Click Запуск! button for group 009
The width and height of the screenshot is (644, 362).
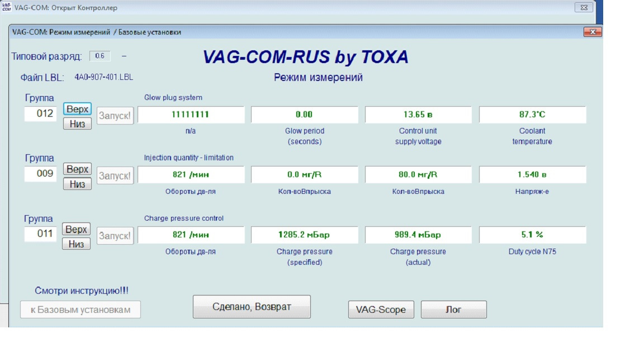(115, 175)
